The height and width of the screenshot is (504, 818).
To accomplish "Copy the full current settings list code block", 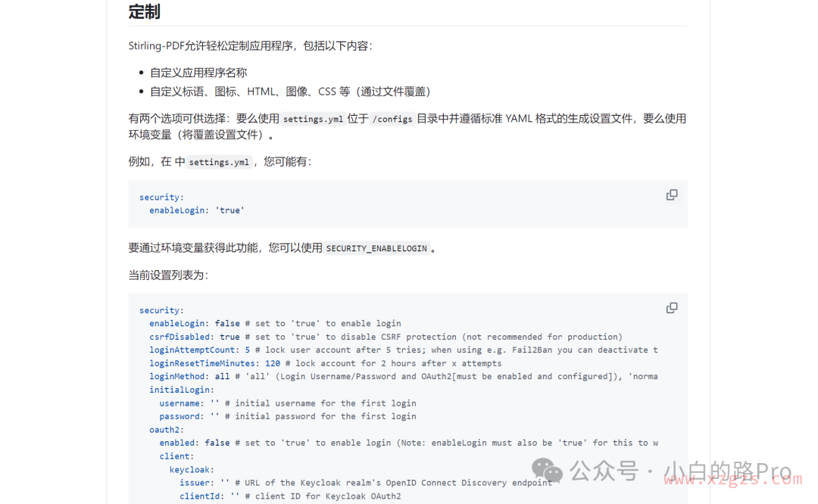I will [x=671, y=308].
